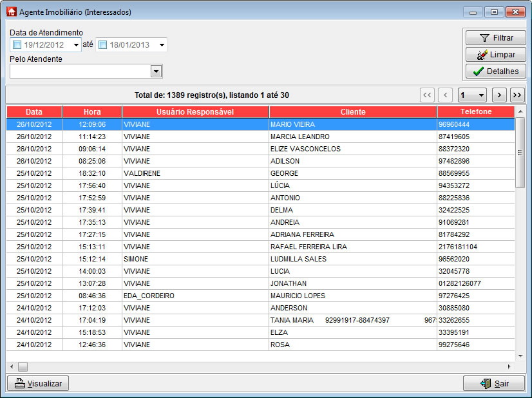Jump to last page of records

coord(517,95)
